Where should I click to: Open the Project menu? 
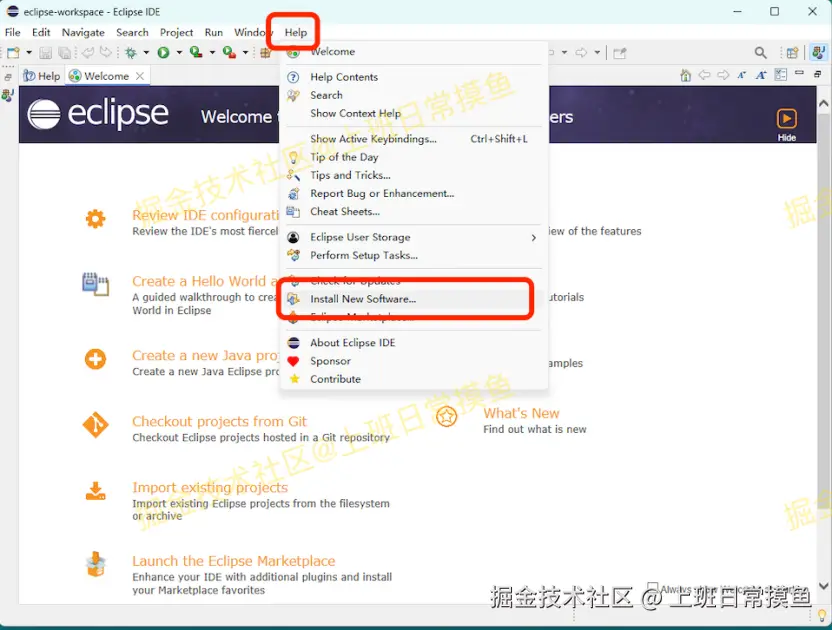(177, 32)
